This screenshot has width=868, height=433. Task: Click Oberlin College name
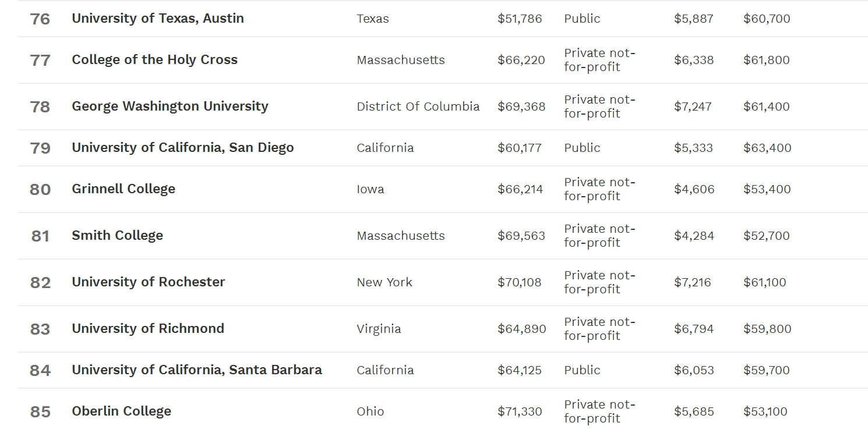pyautogui.click(x=121, y=411)
